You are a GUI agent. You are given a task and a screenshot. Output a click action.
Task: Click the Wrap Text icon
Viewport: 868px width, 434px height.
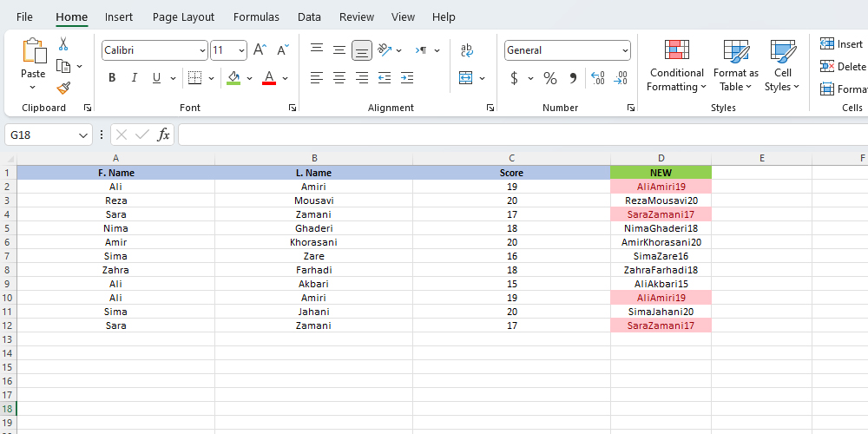[x=467, y=50]
